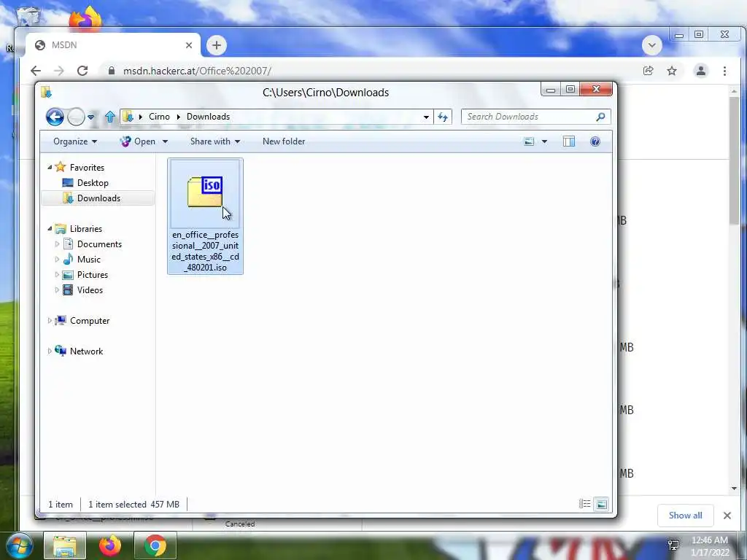Image resolution: width=747 pixels, height=560 pixels.
Task: Expand the Computer node
Action: 50,321
